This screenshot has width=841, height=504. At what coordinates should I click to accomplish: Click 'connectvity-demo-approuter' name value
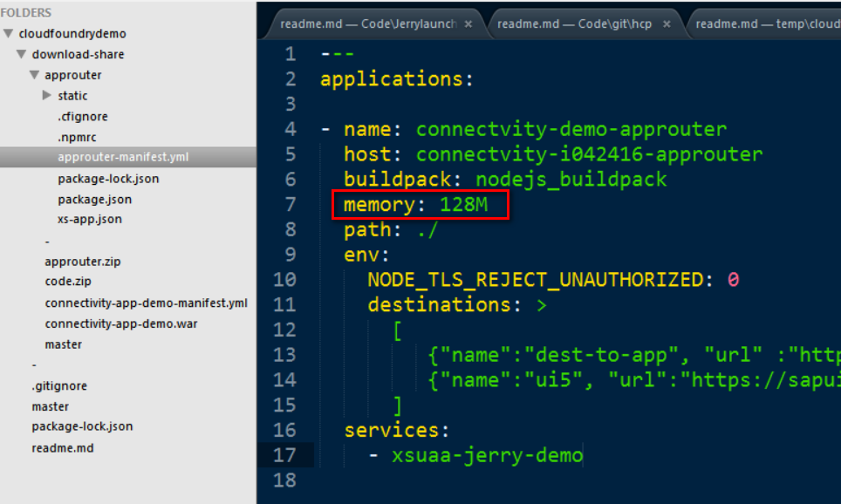[x=571, y=129]
